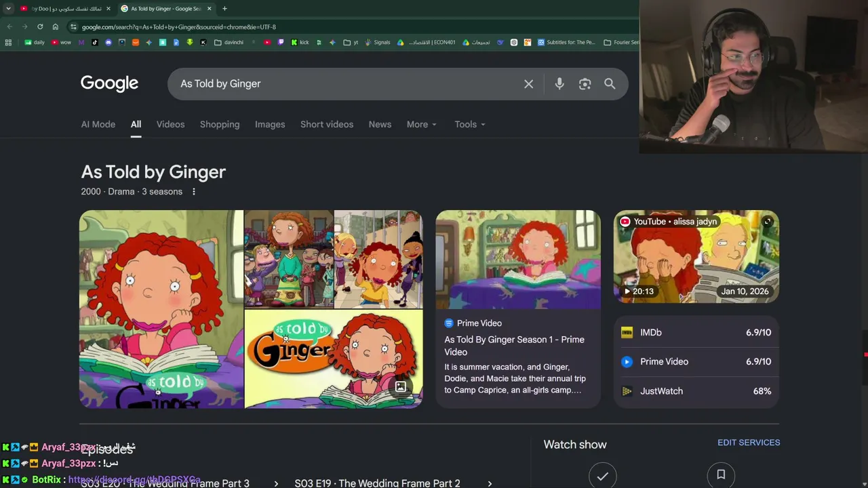Open the browser home page
Screen dimensions: 868x488
(x=56, y=27)
